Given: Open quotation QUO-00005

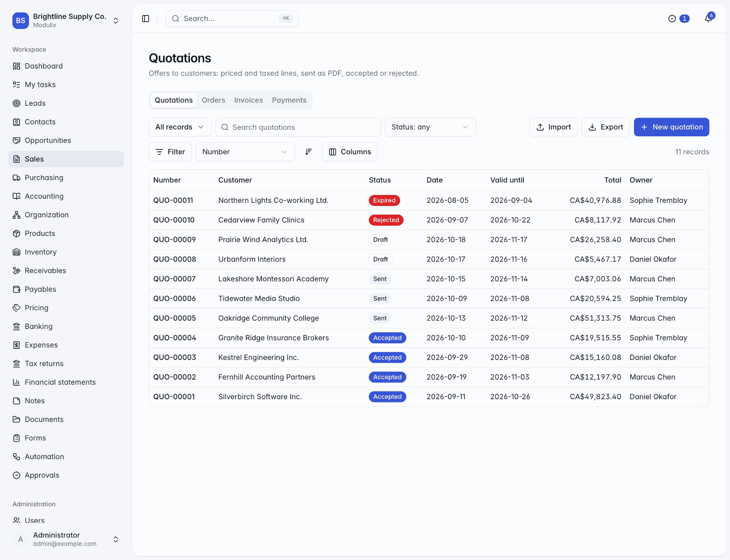Looking at the screenshot, I should (x=175, y=318).
